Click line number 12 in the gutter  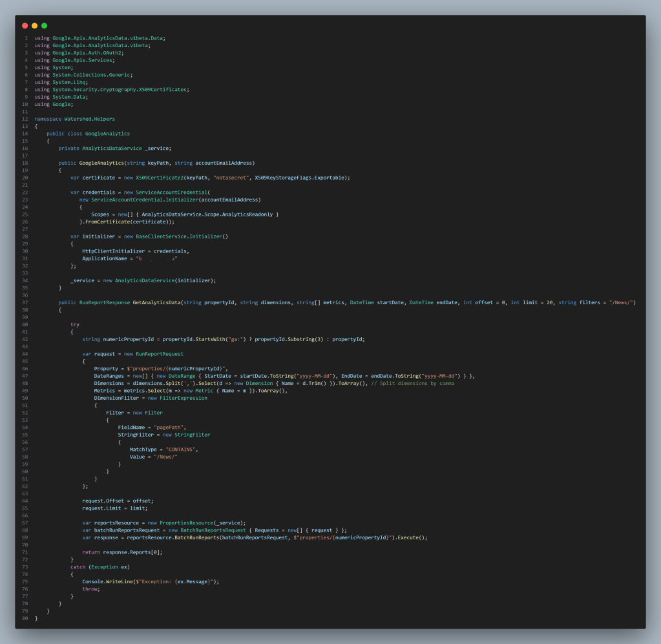(25, 119)
